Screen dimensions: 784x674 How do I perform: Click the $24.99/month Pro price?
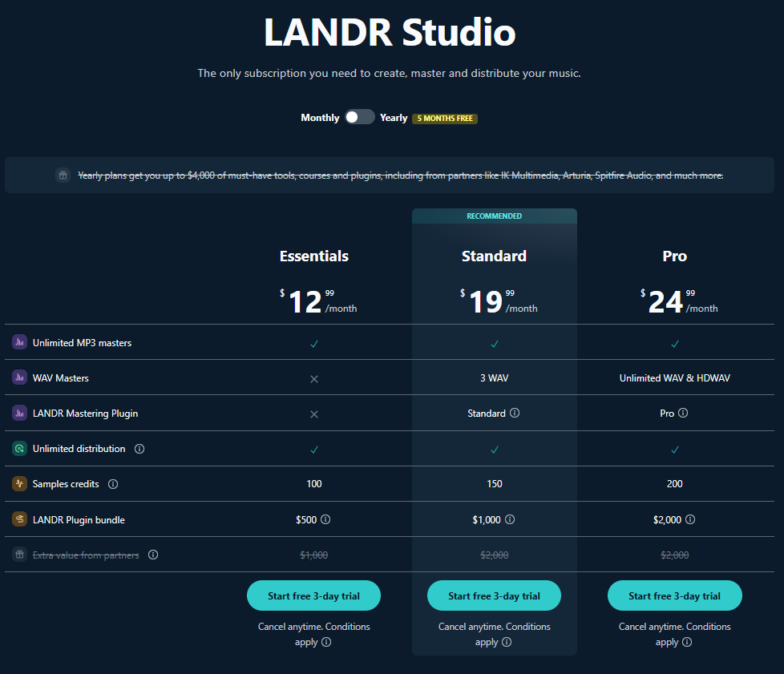pyautogui.click(x=679, y=301)
